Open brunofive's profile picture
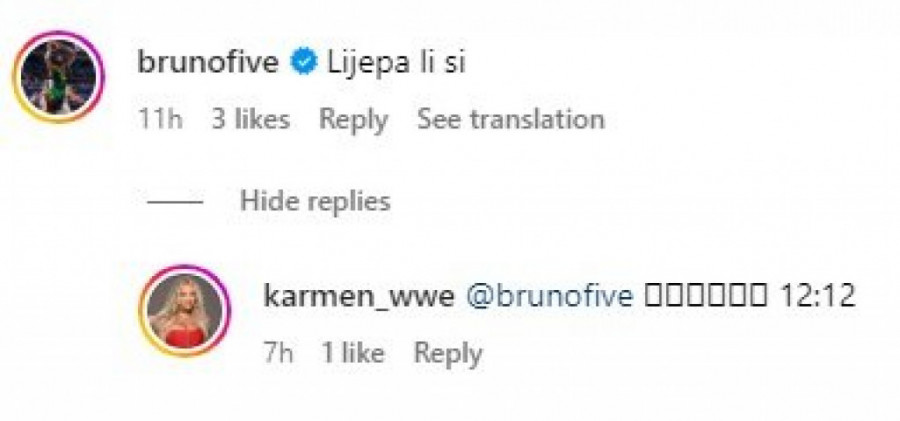Image resolution: width=900 pixels, height=421 pixels. [x=59, y=77]
